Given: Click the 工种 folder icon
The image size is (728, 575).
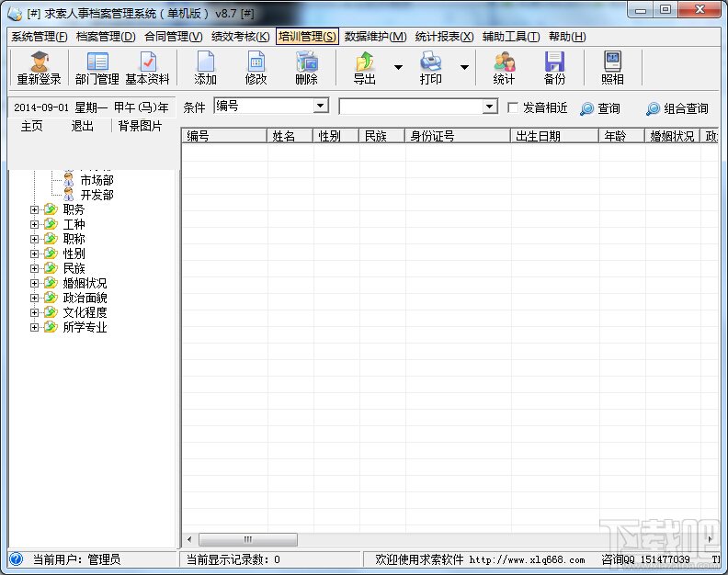Looking at the screenshot, I should 51,224.
